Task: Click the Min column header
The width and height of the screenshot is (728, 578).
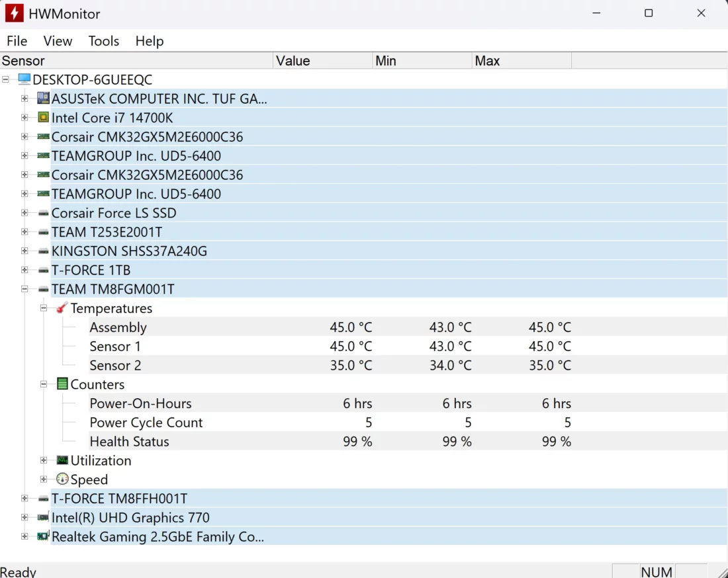Action: [x=422, y=61]
